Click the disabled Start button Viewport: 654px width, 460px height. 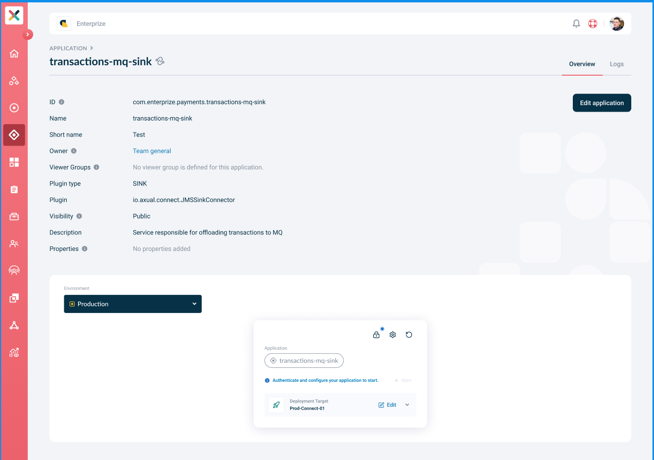click(x=403, y=380)
